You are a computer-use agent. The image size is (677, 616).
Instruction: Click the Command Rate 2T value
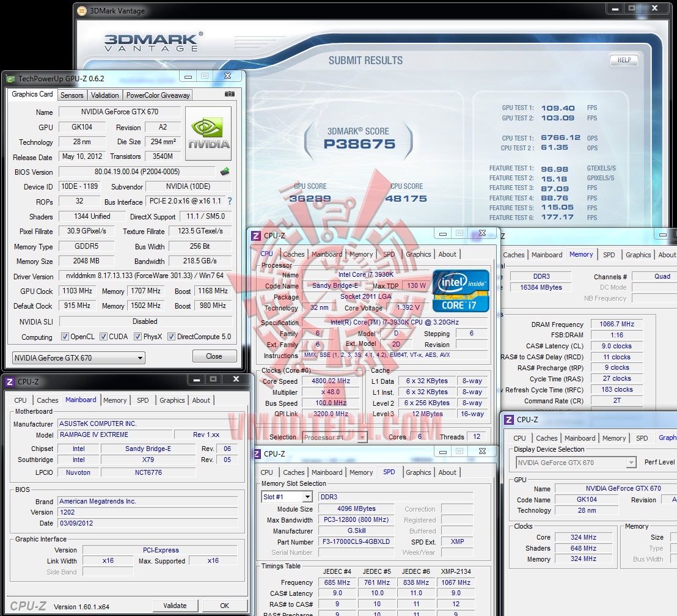click(617, 401)
